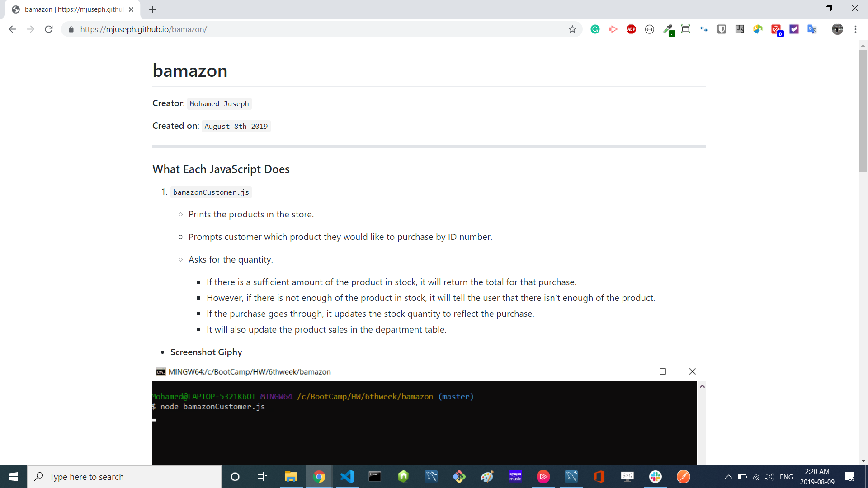The height and width of the screenshot is (488, 868).
Task: Open the Google Translate extension
Action: [812, 29]
